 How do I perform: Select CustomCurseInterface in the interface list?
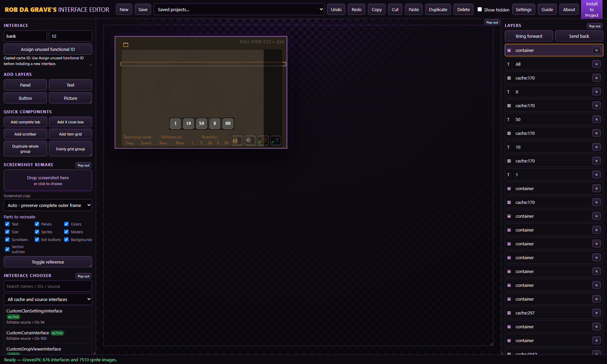48,335
